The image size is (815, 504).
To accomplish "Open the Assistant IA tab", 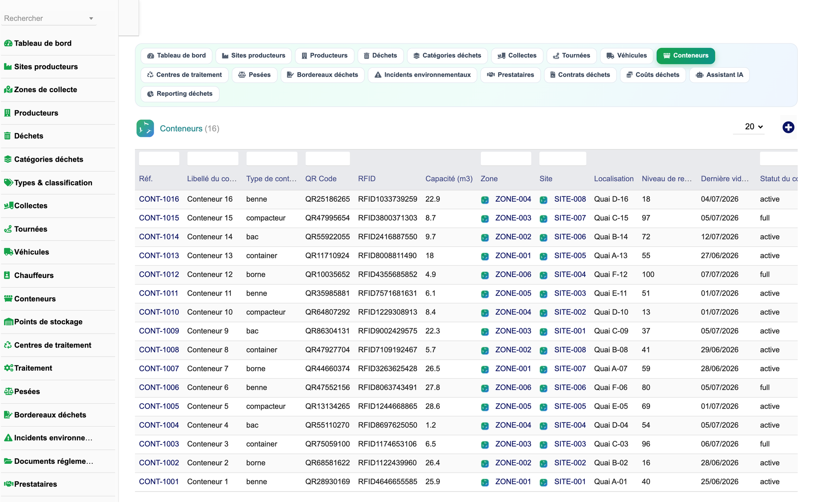I will (x=719, y=75).
